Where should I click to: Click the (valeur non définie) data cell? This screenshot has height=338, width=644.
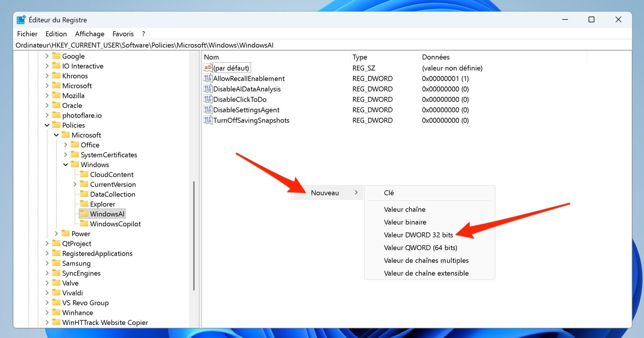pyautogui.click(x=452, y=68)
